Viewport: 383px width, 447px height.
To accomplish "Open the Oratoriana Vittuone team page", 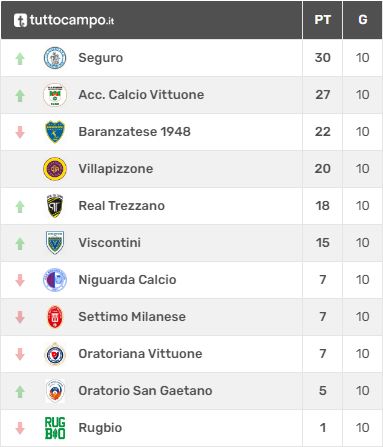I will tap(140, 354).
